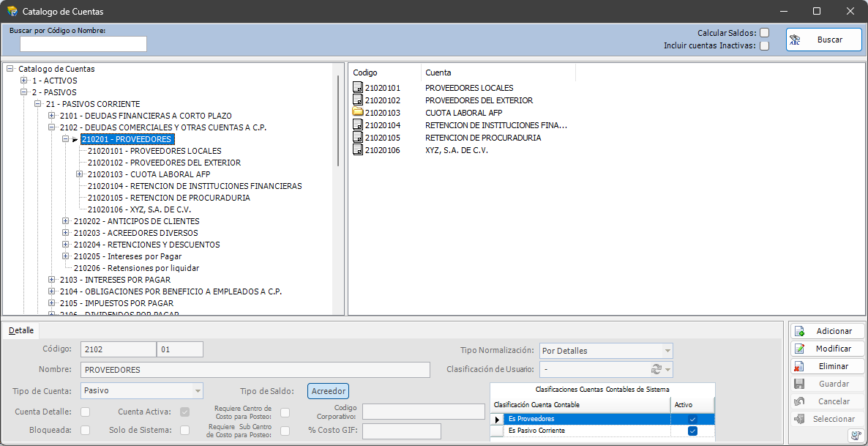Enable the Bloqueada checkbox
The height and width of the screenshot is (446, 868).
pyautogui.click(x=84, y=431)
